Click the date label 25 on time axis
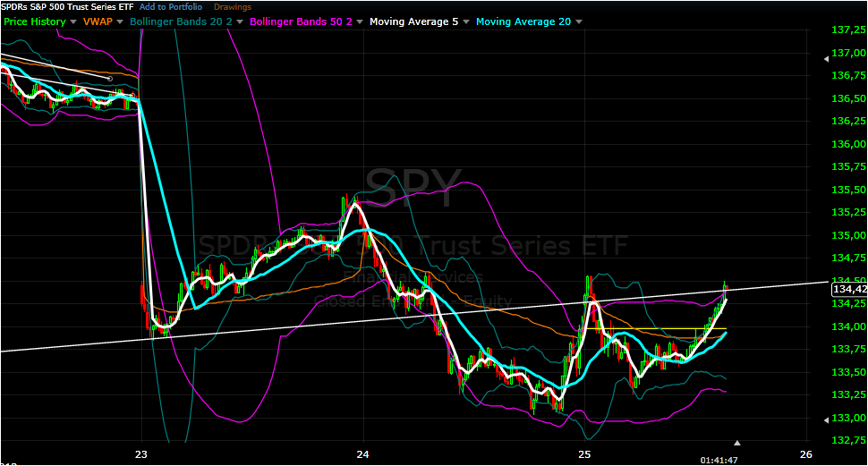 584,454
